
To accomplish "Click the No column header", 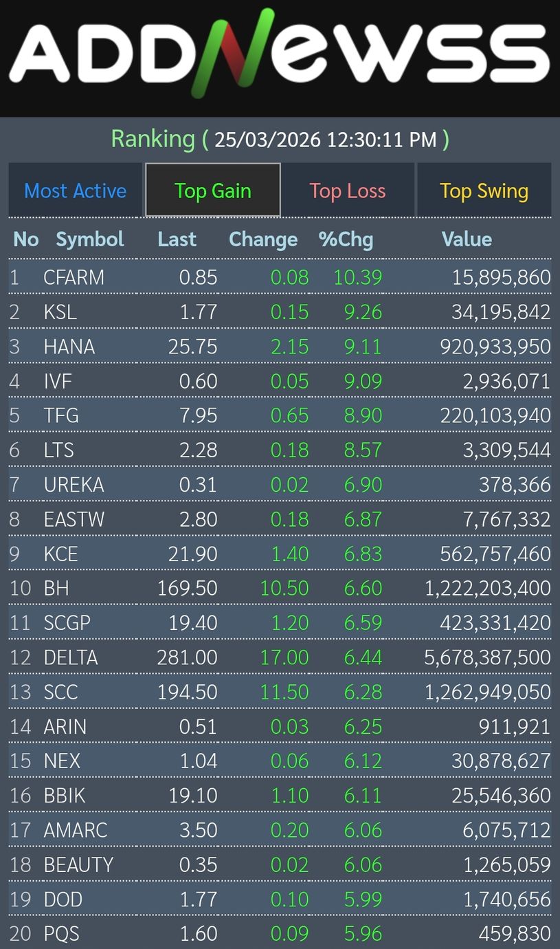I will (x=26, y=239).
